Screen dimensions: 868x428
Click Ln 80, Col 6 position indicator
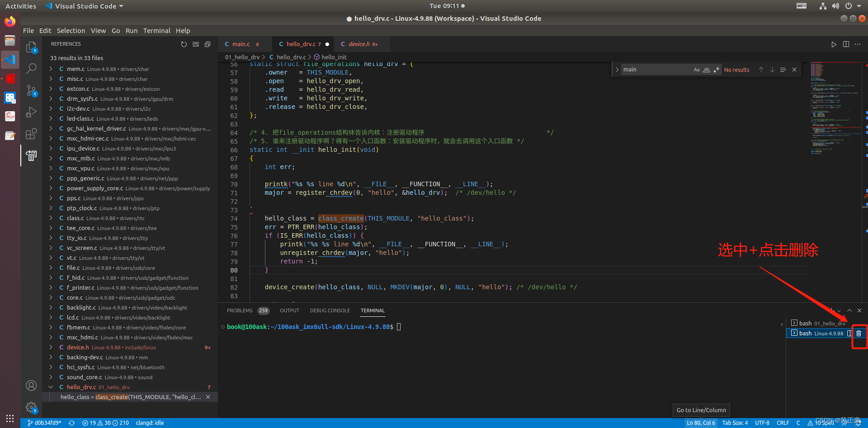pyautogui.click(x=701, y=423)
